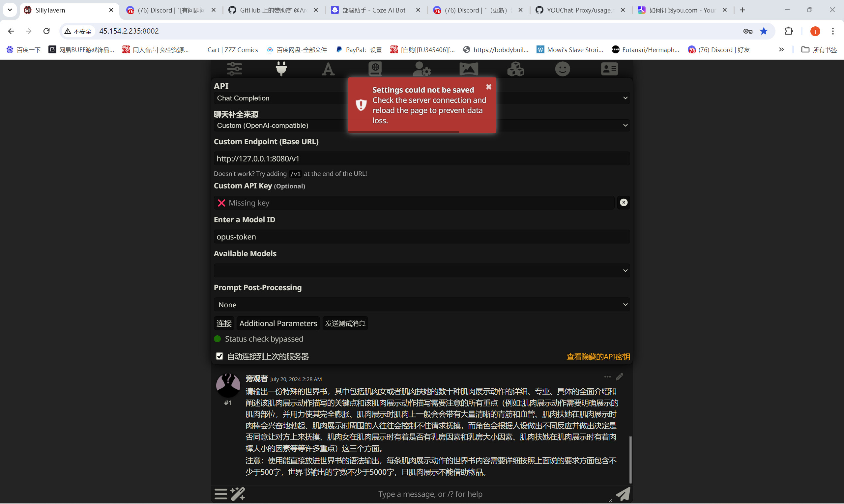844x504 pixels.
Task: Click the magic wand quick-actions icon
Action: coord(238,493)
